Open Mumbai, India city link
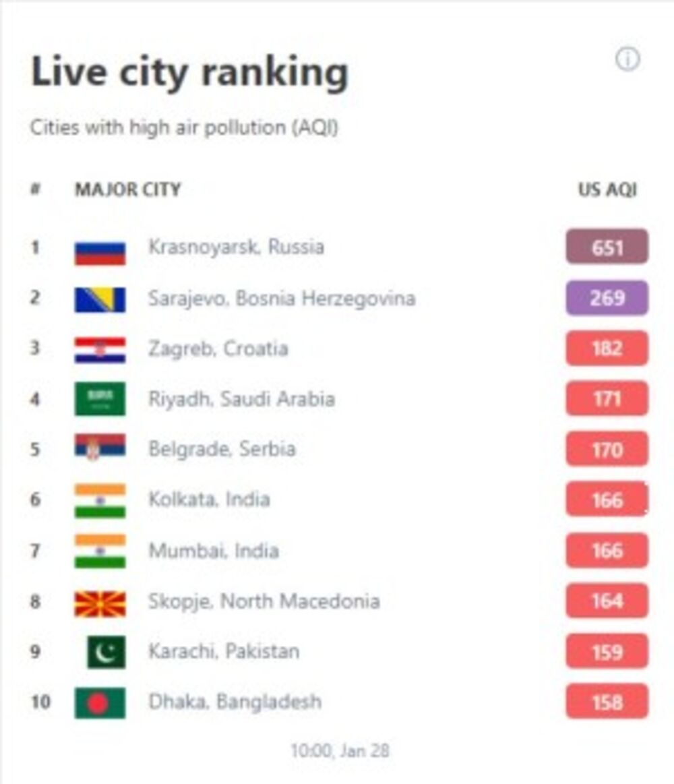 (x=213, y=551)
